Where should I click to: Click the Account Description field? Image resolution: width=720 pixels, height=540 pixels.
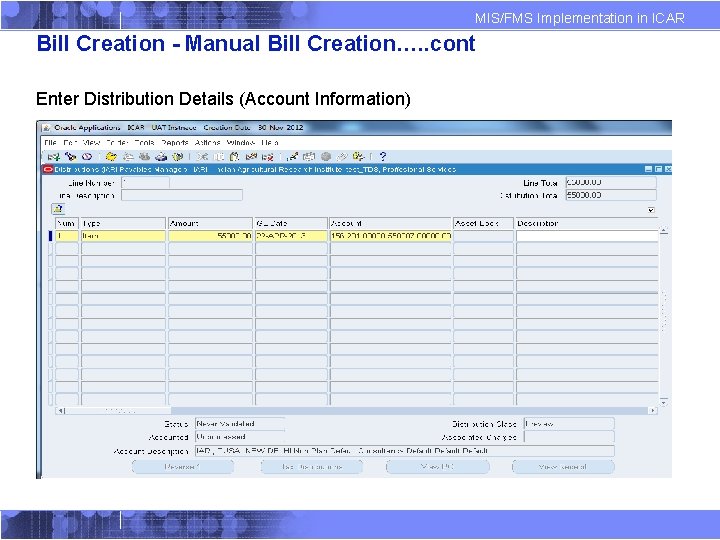pos(405,451)
